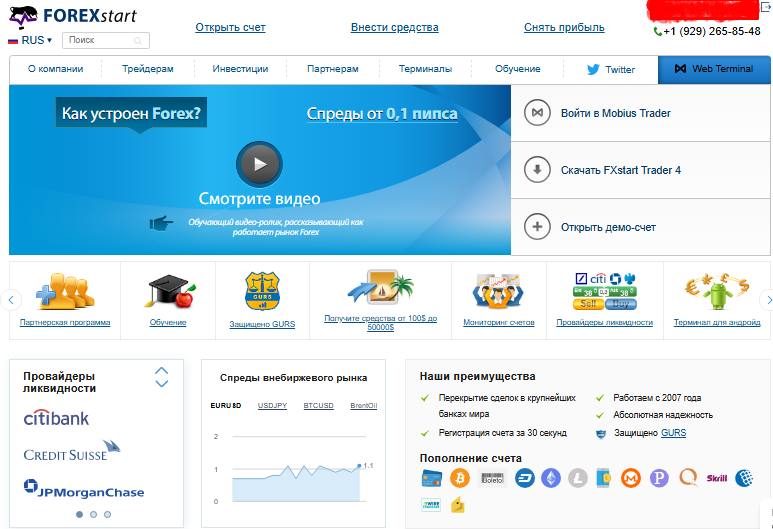Select the second providers pagination dot
Viewport: 773px width, 529px height.
click(x=93, y=514)
